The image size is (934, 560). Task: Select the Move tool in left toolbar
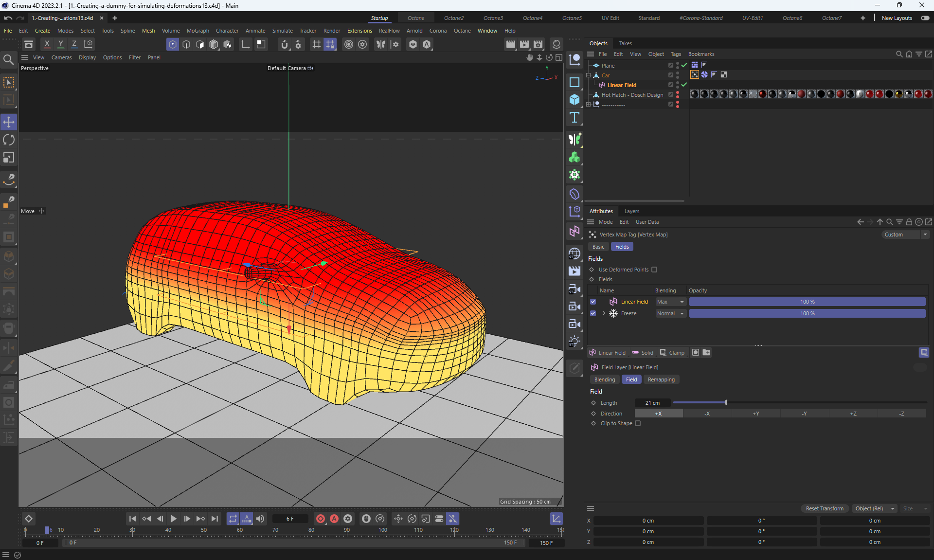(x=9, y=122)
